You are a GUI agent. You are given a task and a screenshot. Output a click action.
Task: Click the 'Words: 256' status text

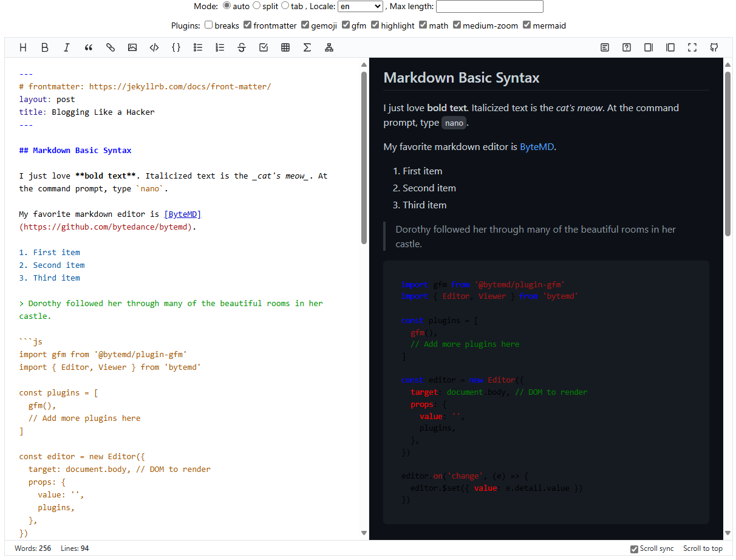(33, 548)
